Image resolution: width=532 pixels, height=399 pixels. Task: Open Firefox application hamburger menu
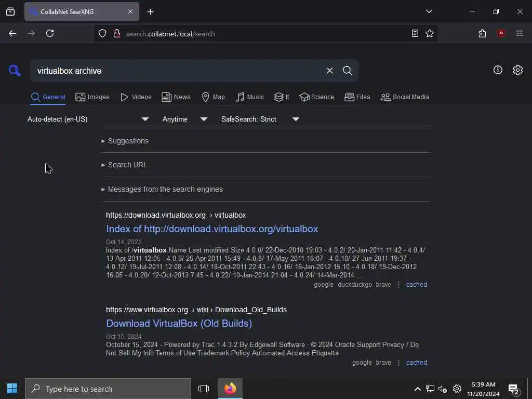click(520, 33)
